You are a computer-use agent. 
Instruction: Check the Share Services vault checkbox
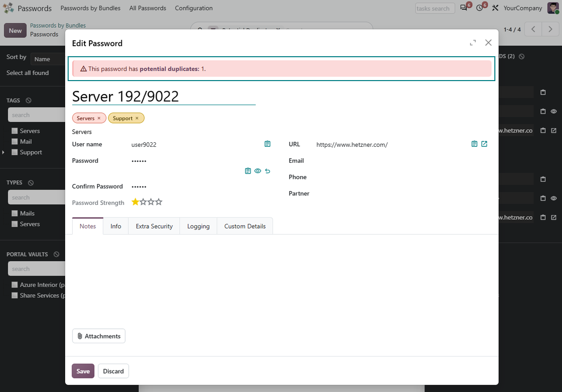pyautogui.click(x=15, y=295)
